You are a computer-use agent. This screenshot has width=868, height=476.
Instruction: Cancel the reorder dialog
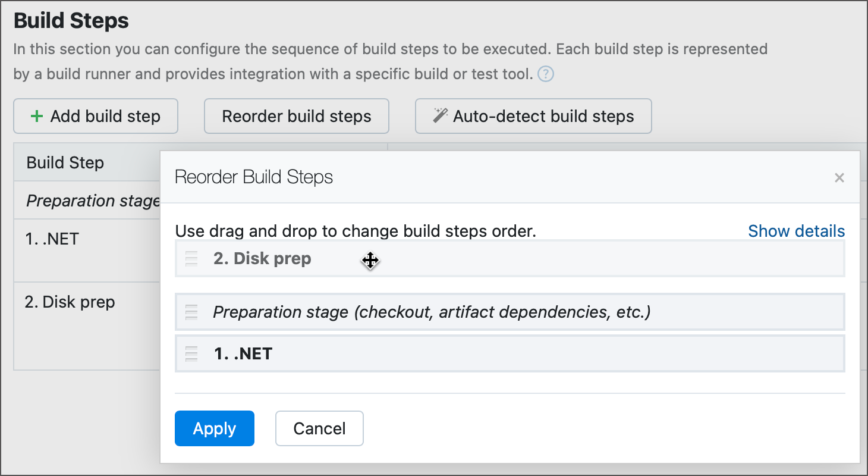click(319, 428)
